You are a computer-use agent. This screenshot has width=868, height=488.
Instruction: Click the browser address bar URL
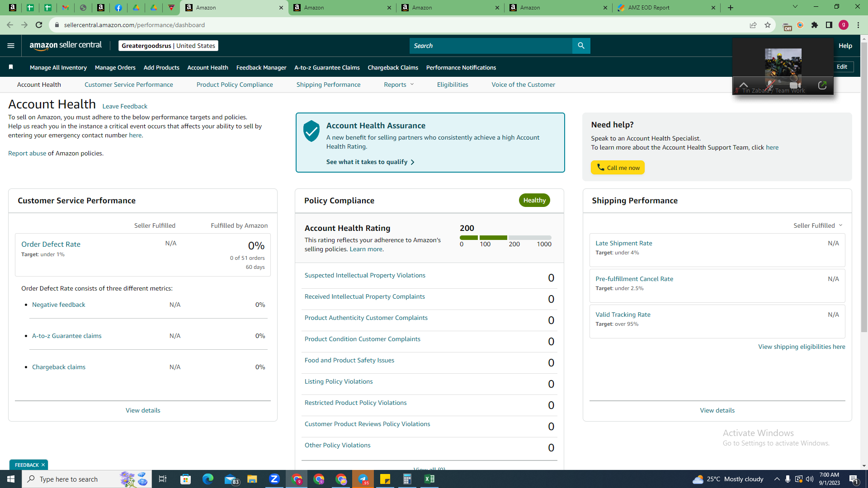[x=134, y=25]
